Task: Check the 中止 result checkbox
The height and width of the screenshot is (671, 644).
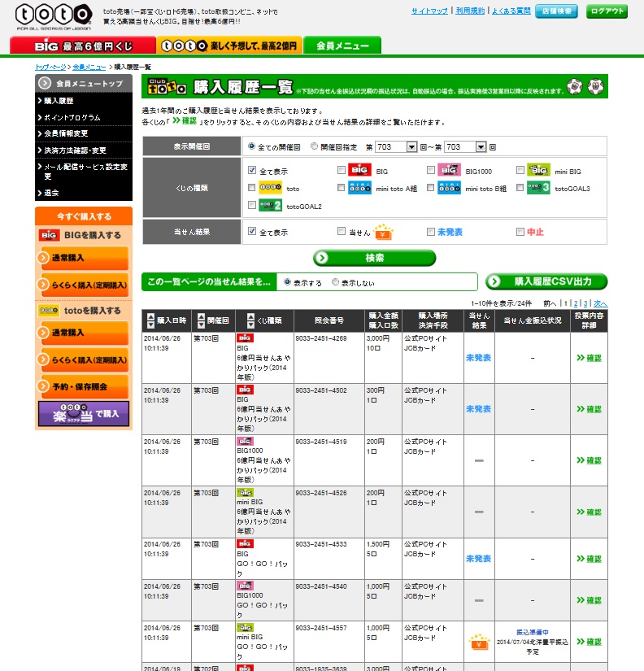Action: 520,232
